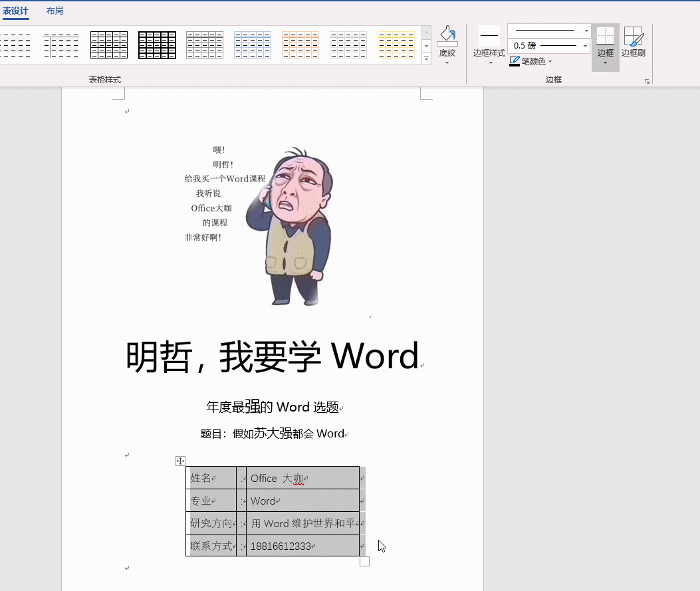This screenshot has height=591, width=700.
Task: Click the 边框样式 border style icon
Action: click(x=489, y=36)
